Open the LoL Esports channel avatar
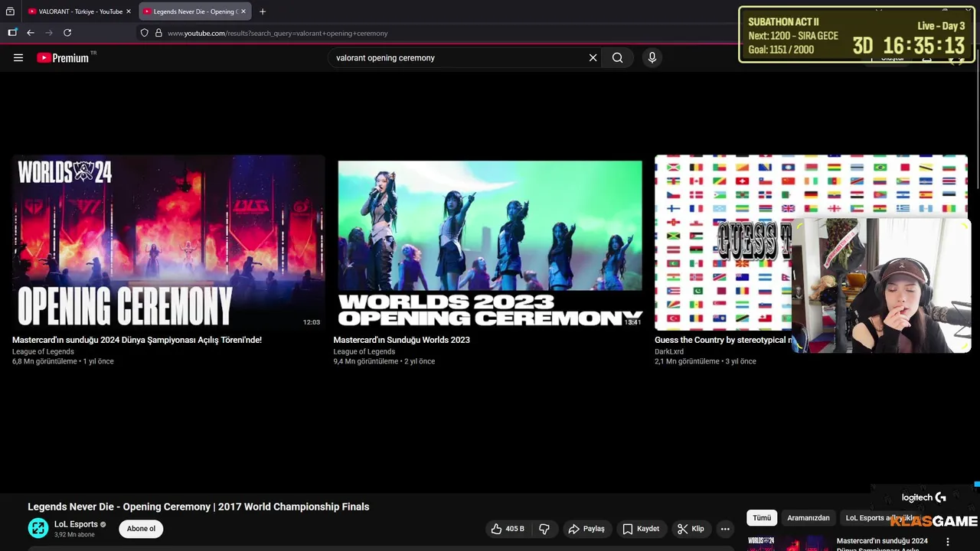 tap(38, 528)
